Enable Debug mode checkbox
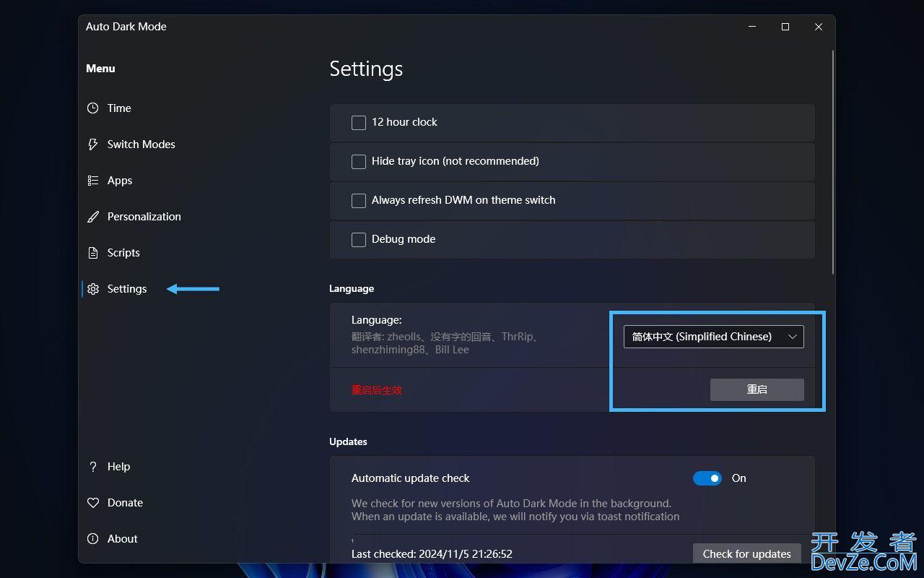This screenshot has height=578, width=924. (359, 240)
